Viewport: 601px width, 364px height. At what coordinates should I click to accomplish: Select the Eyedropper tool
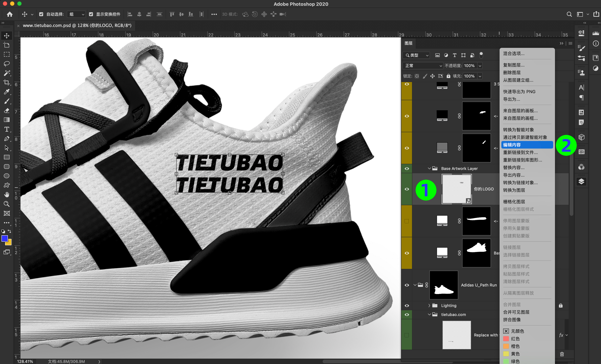(x=7, y=92)
